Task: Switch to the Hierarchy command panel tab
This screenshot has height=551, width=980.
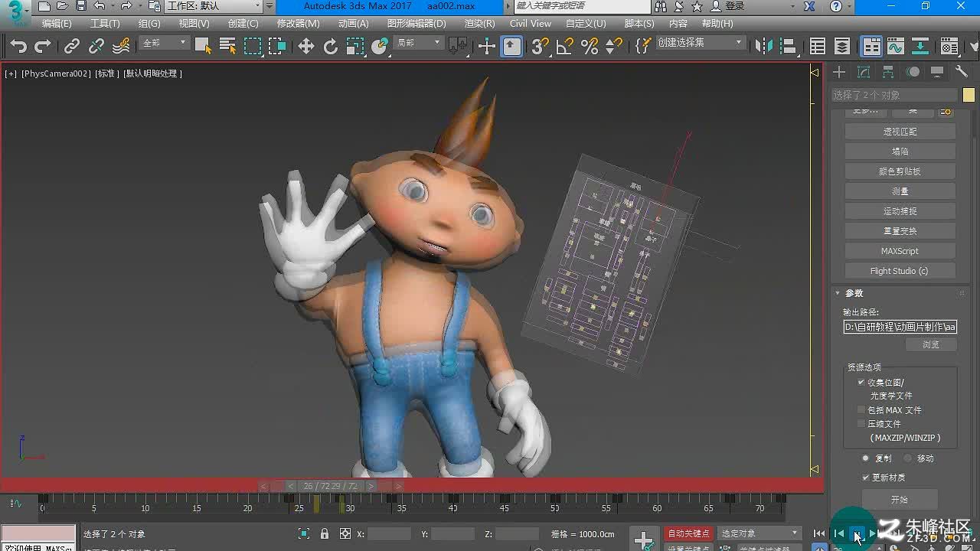Action: click(x=888, y=72)
